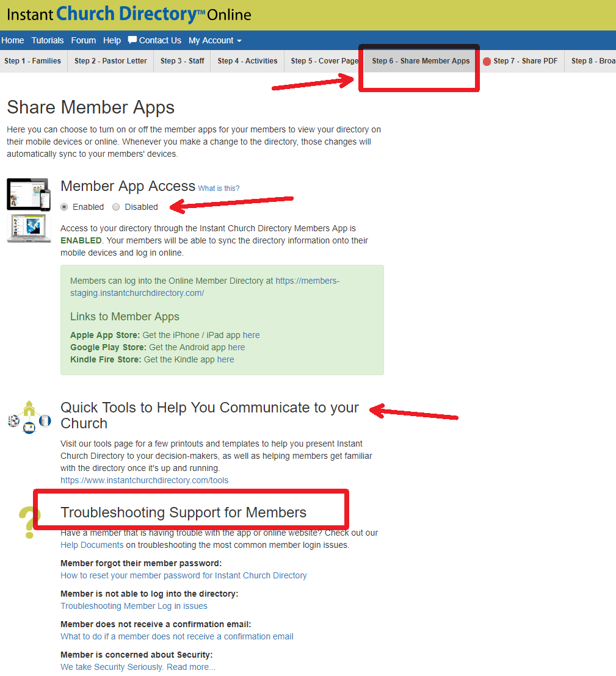Viewport: 616px width, 676px height.
Task: Click the 'What is this?' link
Action: coord(219,189)
